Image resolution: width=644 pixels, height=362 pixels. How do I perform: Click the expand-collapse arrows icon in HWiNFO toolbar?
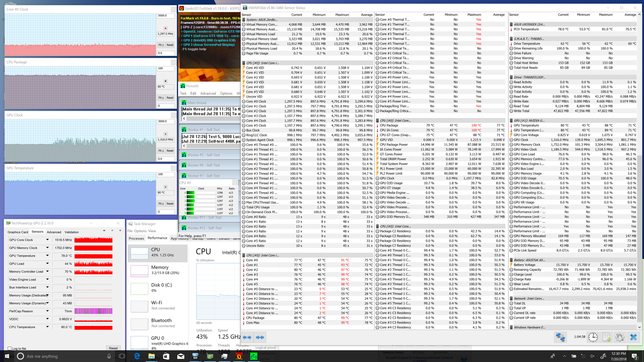point(260,337)
